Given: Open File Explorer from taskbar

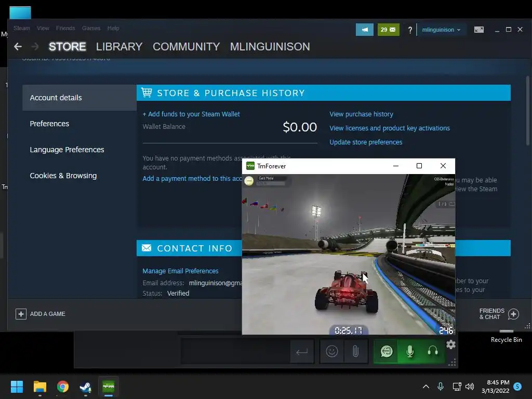Looking at the screenshot, I should point(39,387).
